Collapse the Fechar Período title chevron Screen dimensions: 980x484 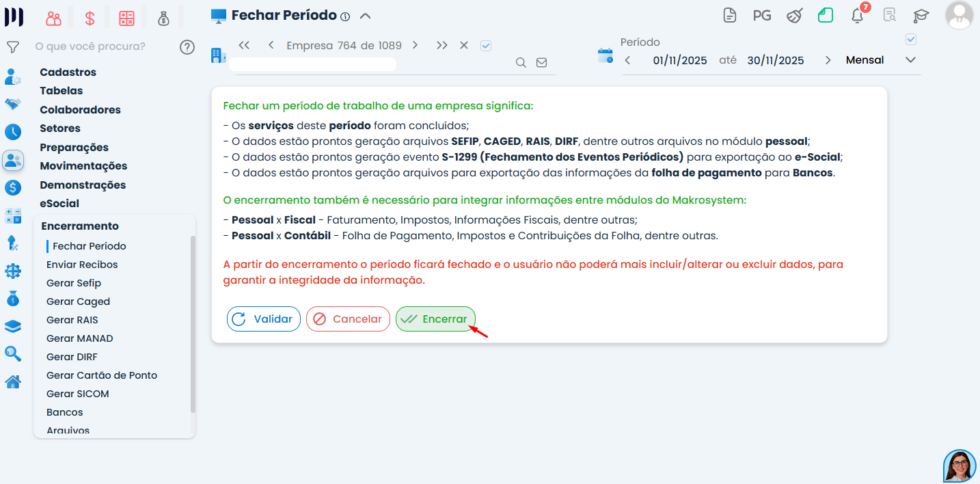click(365, 16)
